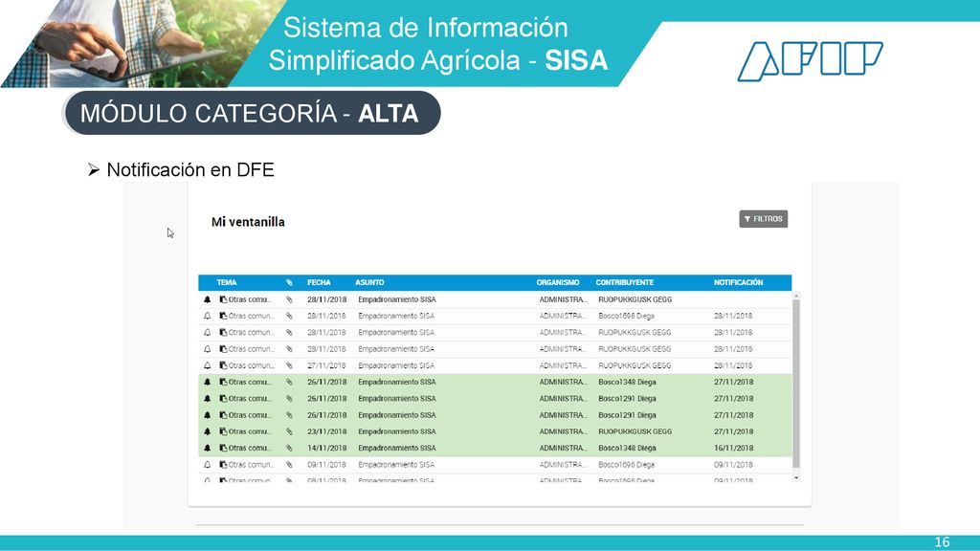Click 'ADMINISTRA...' on the 23/11/2018 row
This screenshot has width=980, height=551.
pyautogui.click(x=563, y=431)
